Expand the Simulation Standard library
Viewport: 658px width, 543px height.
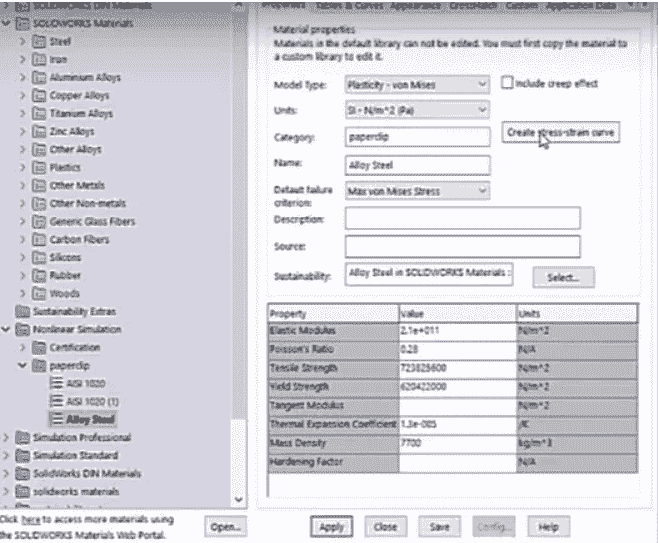click(6, 455)
